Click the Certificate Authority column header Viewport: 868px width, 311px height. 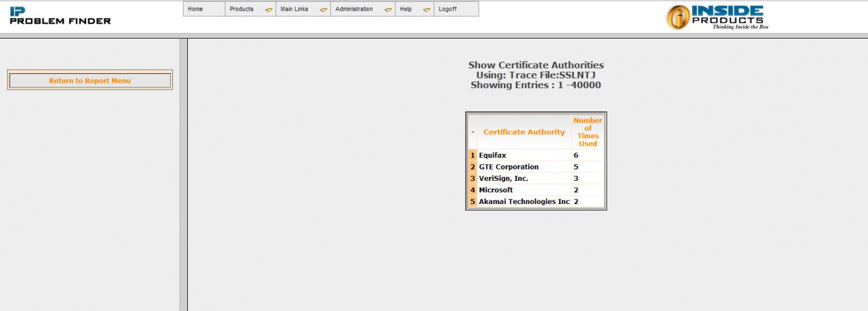(524, 132)
